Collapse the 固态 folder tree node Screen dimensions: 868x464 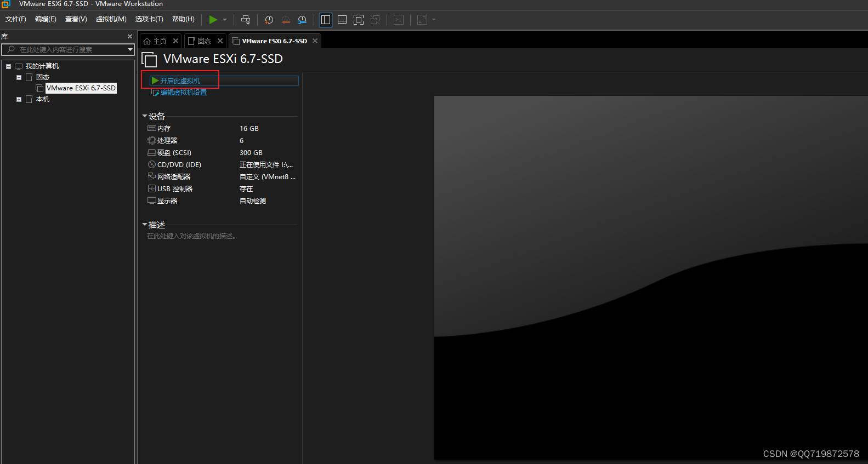(x=19, y=77)
